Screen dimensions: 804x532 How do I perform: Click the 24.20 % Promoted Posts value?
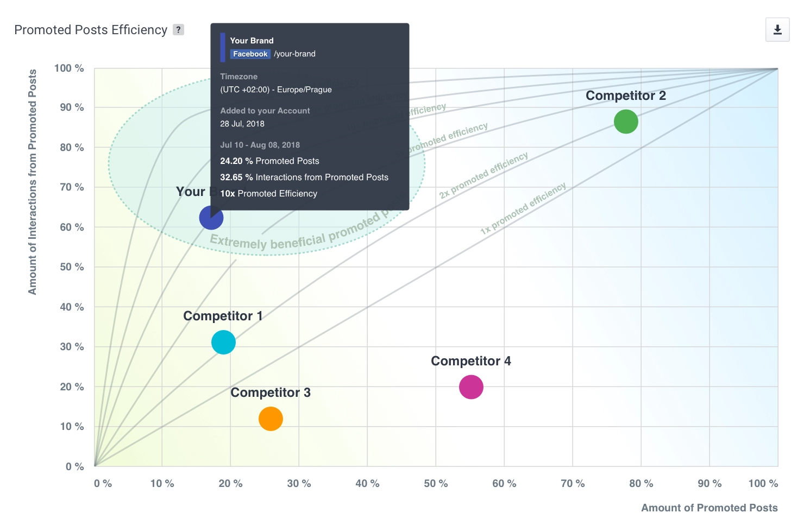pyautogui.click(x=269, y=161)
